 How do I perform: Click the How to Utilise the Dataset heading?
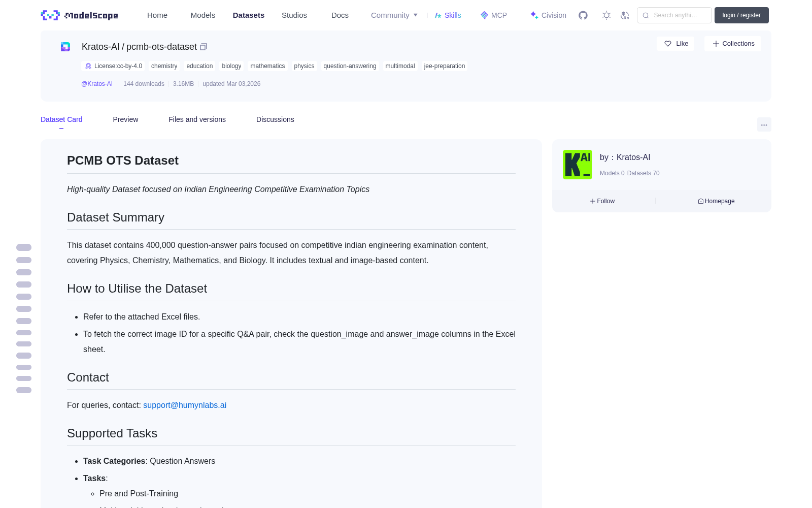tap(137, 289)
